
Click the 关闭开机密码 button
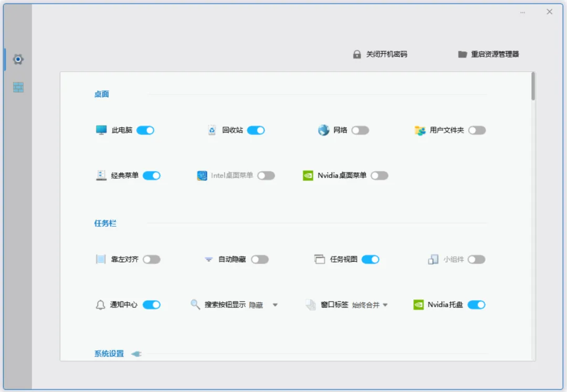coord(380,54)
